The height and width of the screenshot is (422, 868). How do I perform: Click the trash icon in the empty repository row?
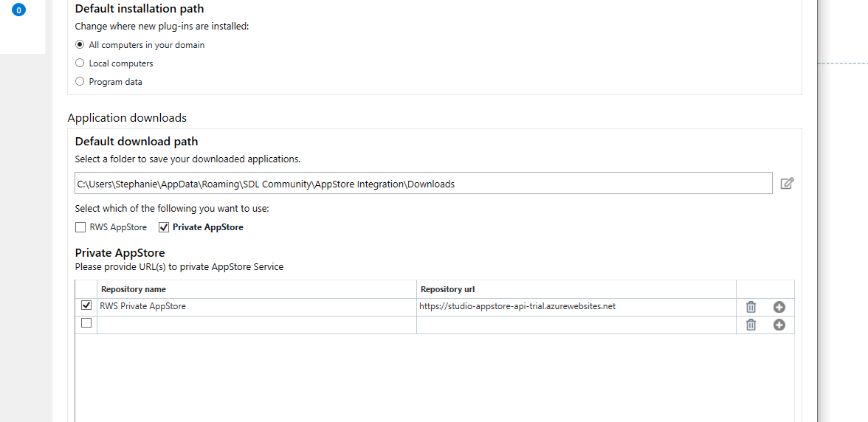coord(751,325)
